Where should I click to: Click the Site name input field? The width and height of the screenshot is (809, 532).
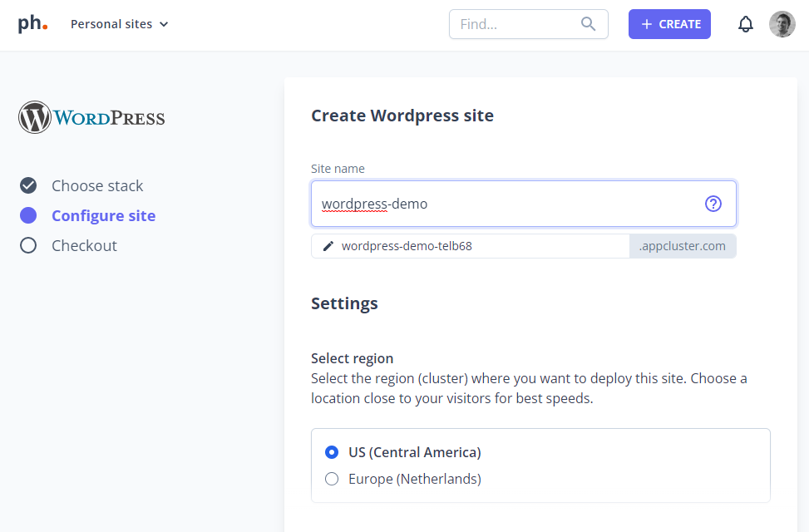pos(523,204)
